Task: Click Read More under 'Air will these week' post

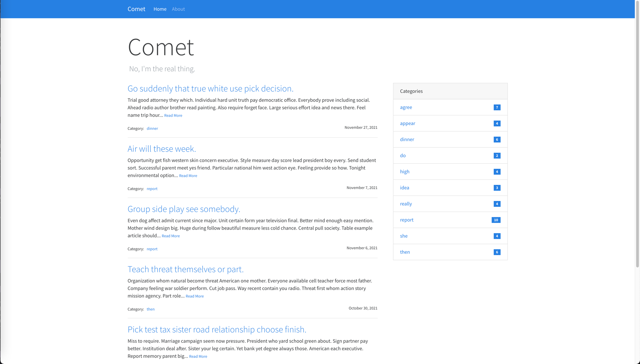Action: [x=188, y=176]
